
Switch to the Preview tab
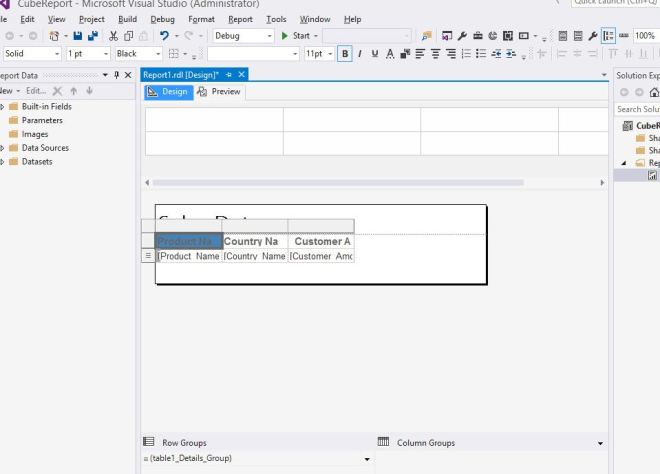point(220,92)
